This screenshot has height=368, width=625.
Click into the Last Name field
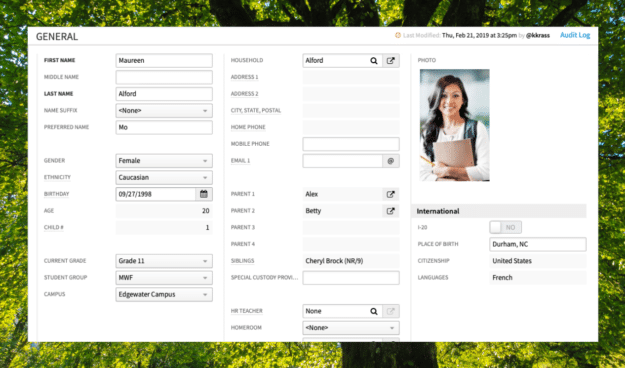pos(164,94)
